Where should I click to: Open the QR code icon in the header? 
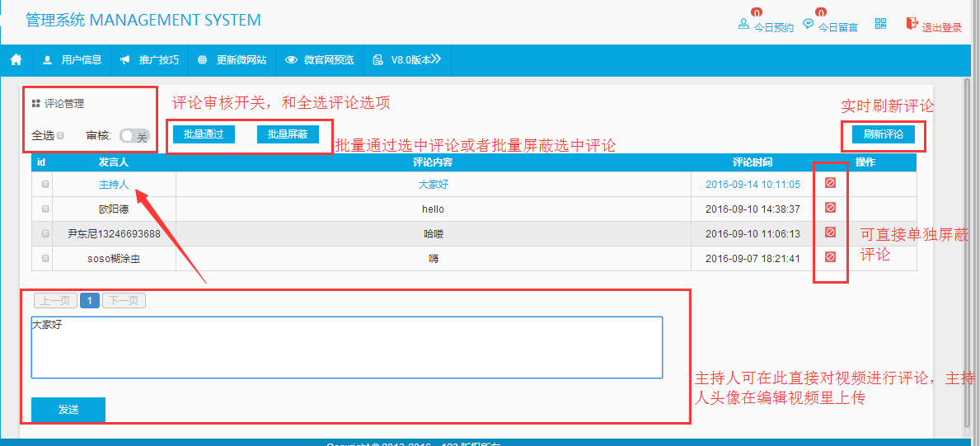coord(881,24)
